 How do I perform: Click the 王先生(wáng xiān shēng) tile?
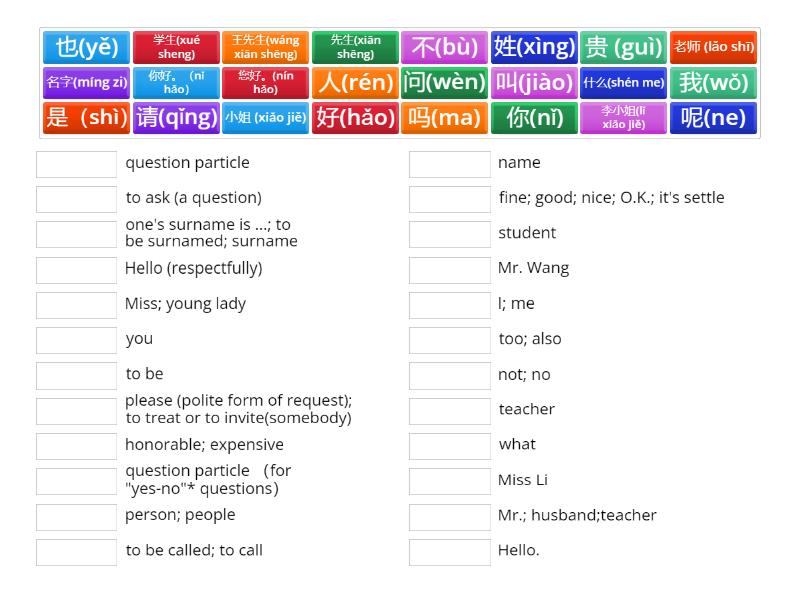265,46
